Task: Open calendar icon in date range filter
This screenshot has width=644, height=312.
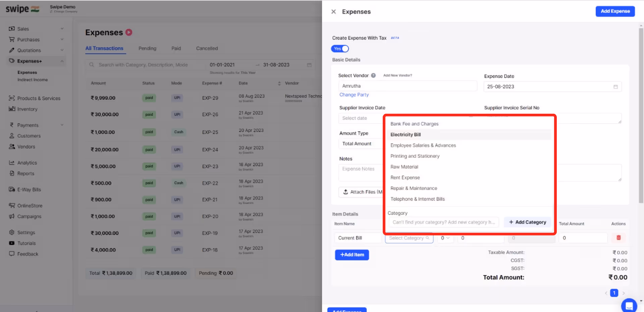Action: pos(309,65)
